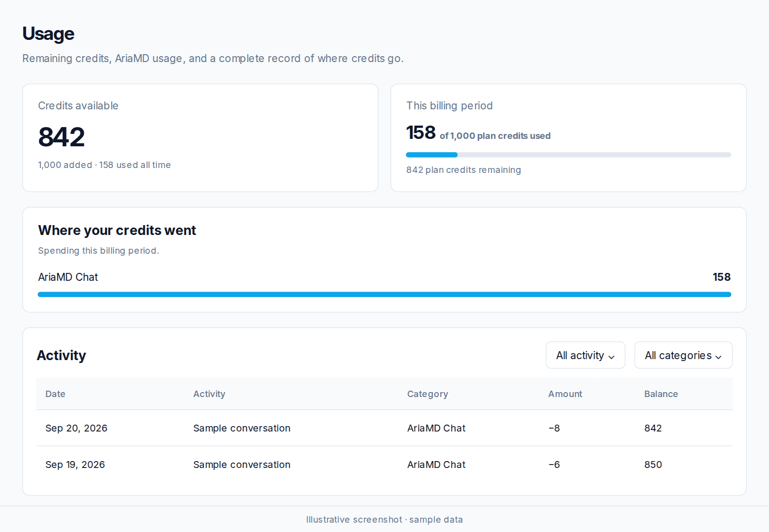Click the AriaMD Chat spending bar
The width and height of the screenshot is (769, 532).
384,295
